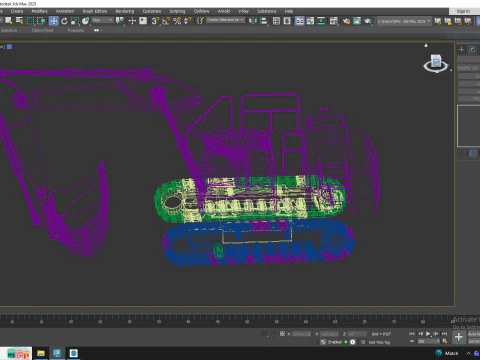The height and width of the screenshot is (360, 480).
Task: Open the Graph Editors menu
Action: 95,11
